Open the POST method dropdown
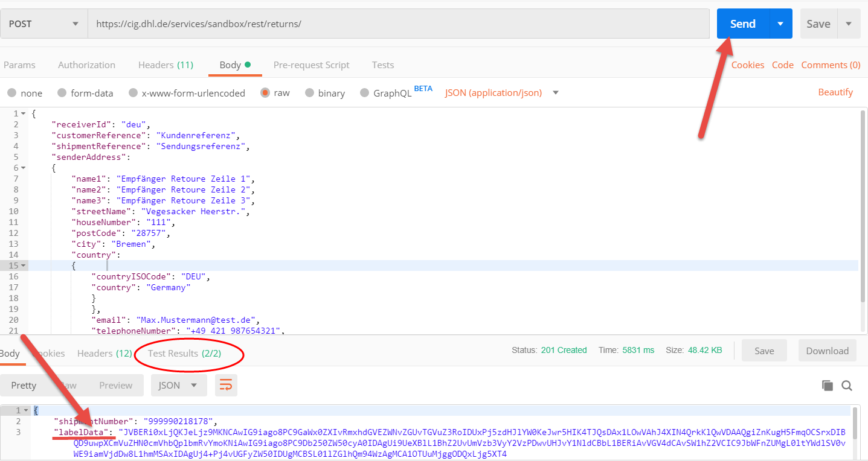The height and width of the screenshot is (461, 868). coord(43,23)
